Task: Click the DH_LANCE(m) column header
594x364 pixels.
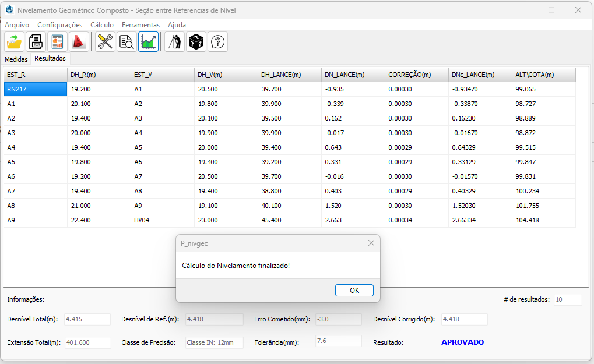Action: [x=290, y=75]
